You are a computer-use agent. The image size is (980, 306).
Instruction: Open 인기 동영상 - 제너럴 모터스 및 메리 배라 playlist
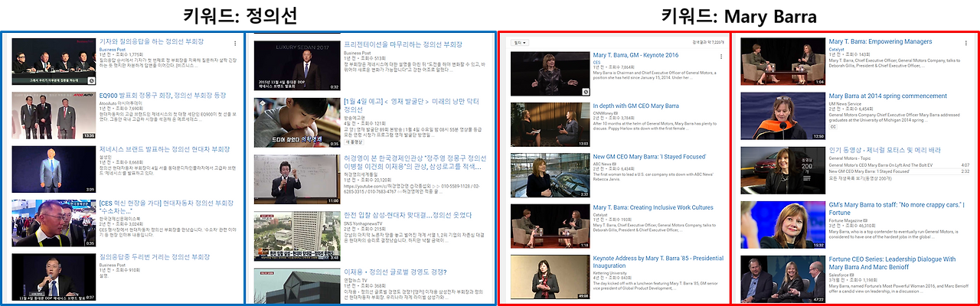point(884,150)
